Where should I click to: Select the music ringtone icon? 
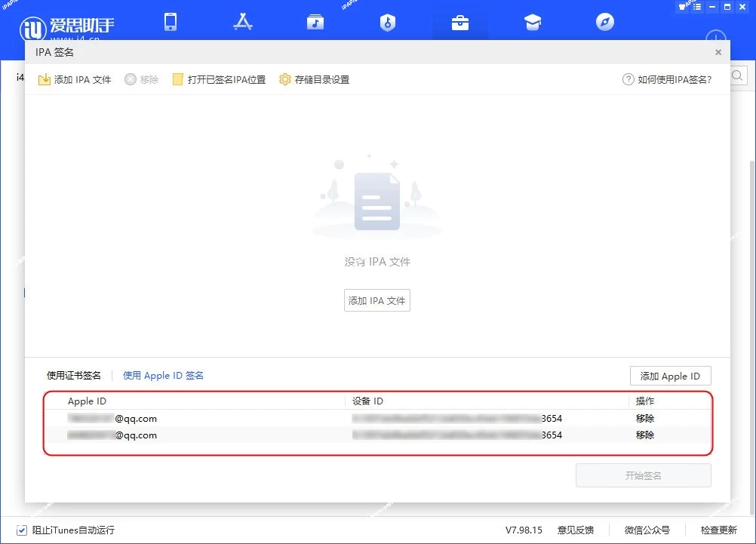click(315, 22)
